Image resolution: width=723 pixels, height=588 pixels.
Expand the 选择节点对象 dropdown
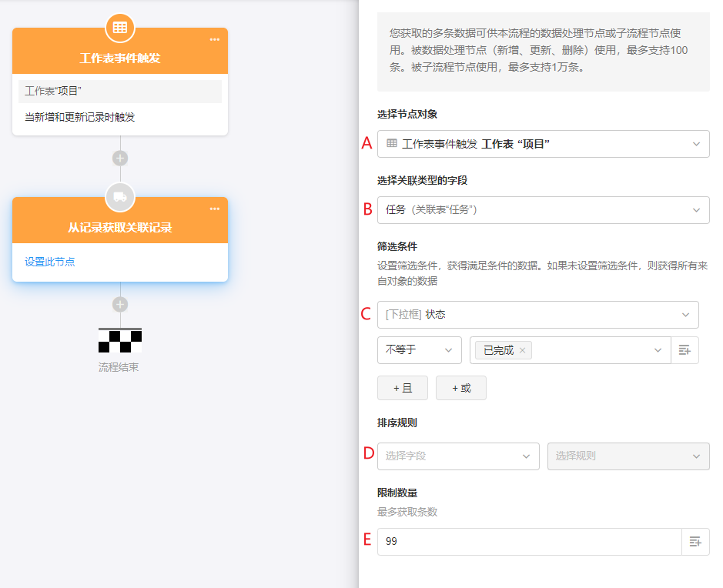tap(543, 144)
